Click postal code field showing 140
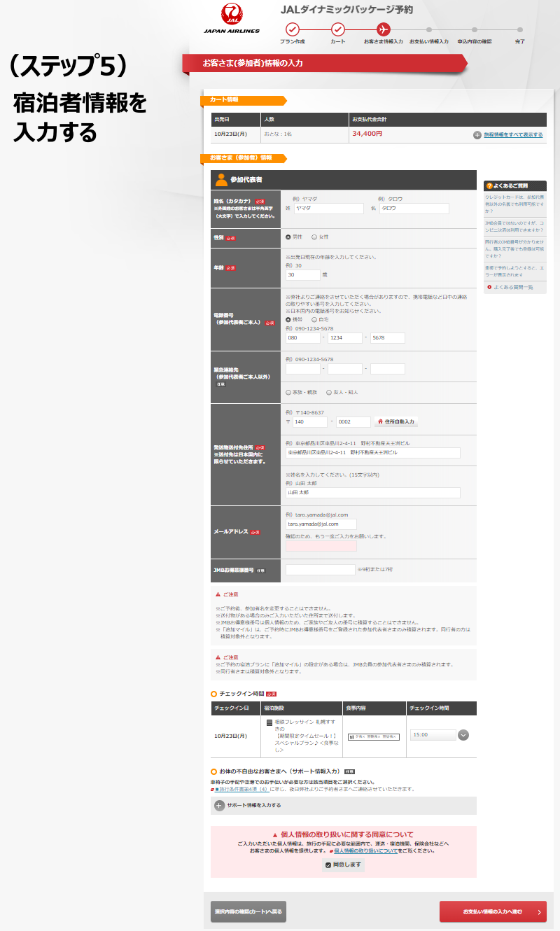Screen dimensions: 560x931 coord(310,422)
